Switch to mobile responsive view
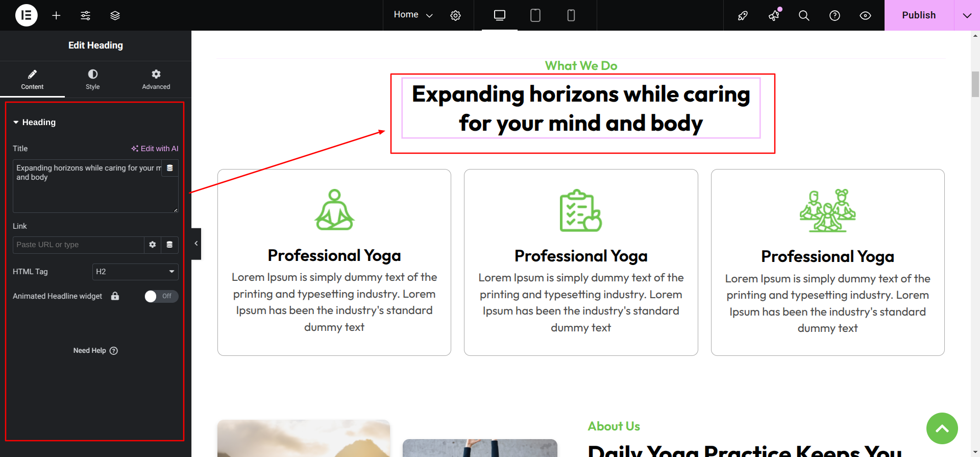Image resolution: width=980 pixels, height=457 pixels. (x=571, y=15)
